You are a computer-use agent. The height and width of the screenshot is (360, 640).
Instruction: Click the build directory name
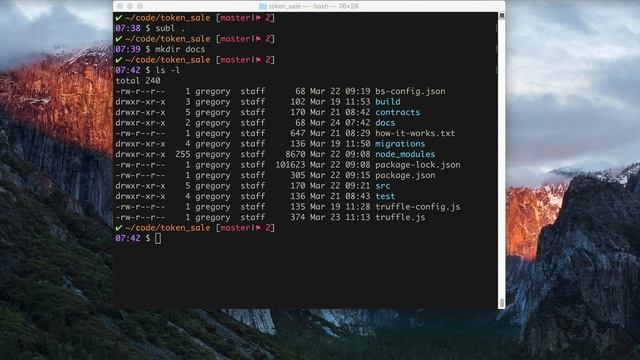click(388, 102)
